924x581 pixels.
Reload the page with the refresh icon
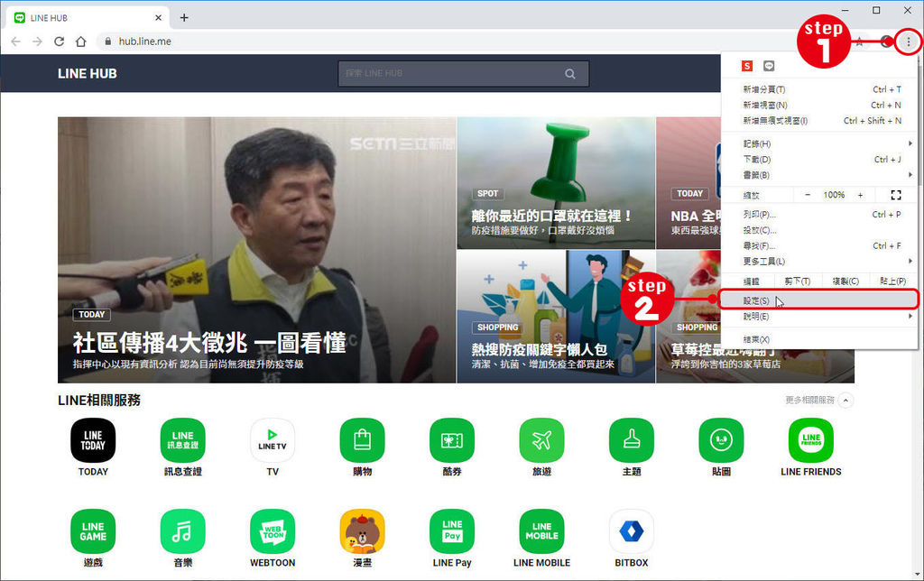[x=59, y=41]
